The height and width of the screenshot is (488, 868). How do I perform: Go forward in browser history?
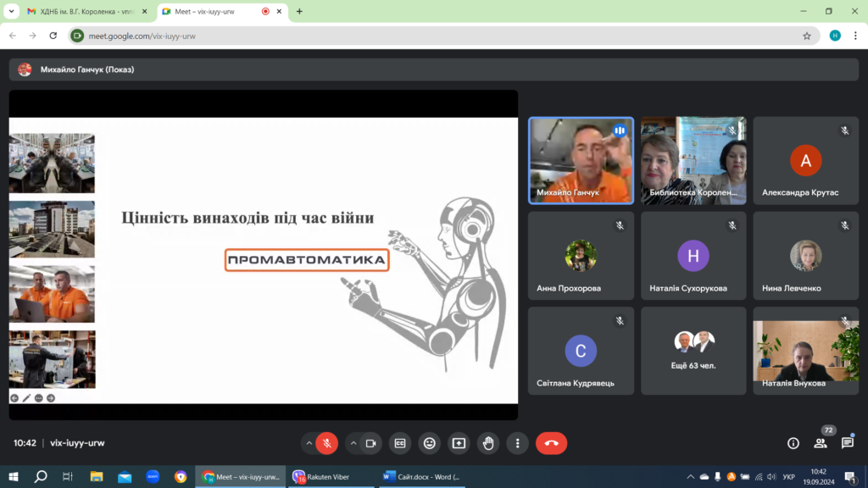coord(33,36)
